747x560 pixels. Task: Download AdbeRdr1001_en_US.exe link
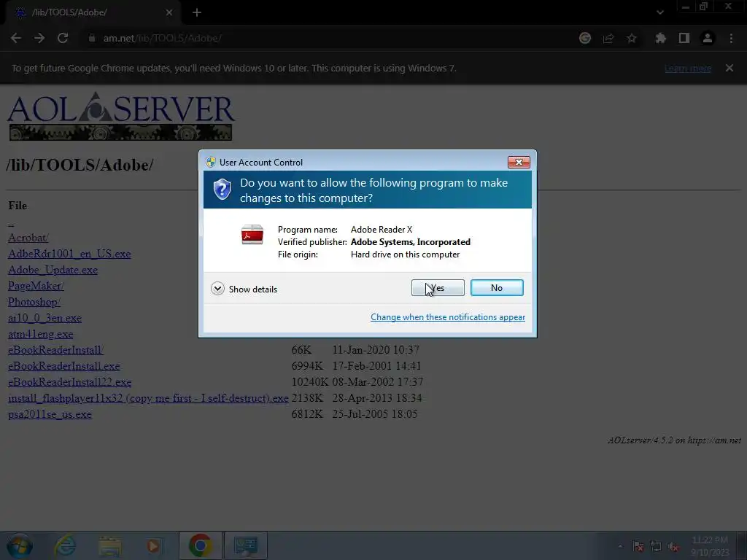click(x=69, y=254)
